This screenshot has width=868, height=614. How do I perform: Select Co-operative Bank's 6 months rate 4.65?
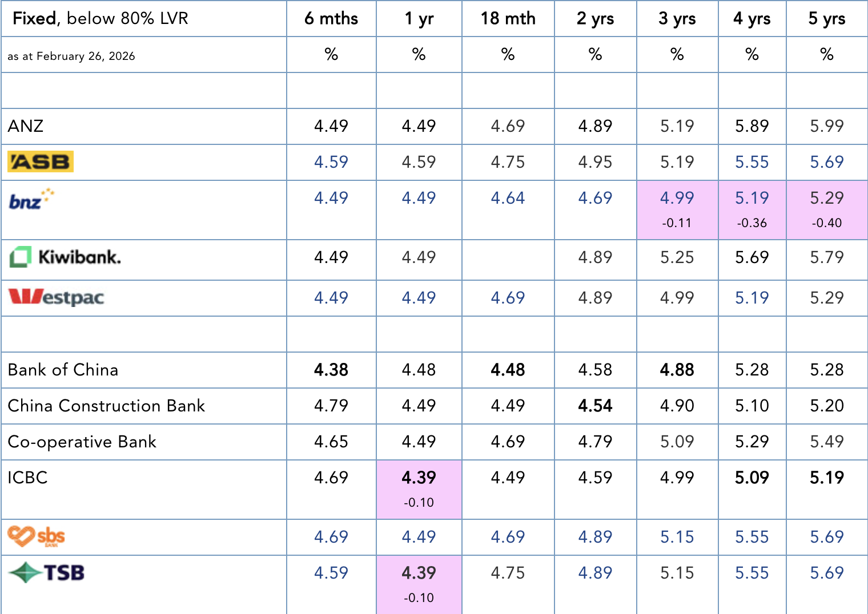point(331,442)
